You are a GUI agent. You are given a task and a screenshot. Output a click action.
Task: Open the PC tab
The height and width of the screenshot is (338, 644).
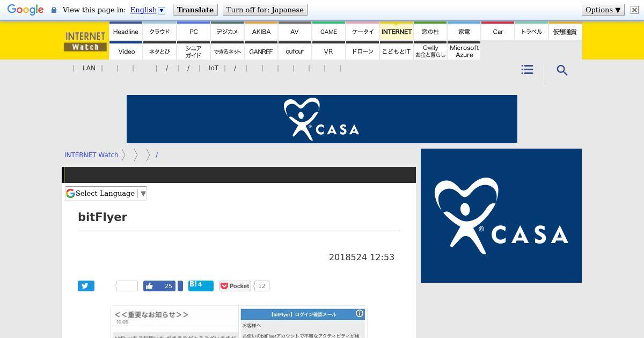point(194,32)
